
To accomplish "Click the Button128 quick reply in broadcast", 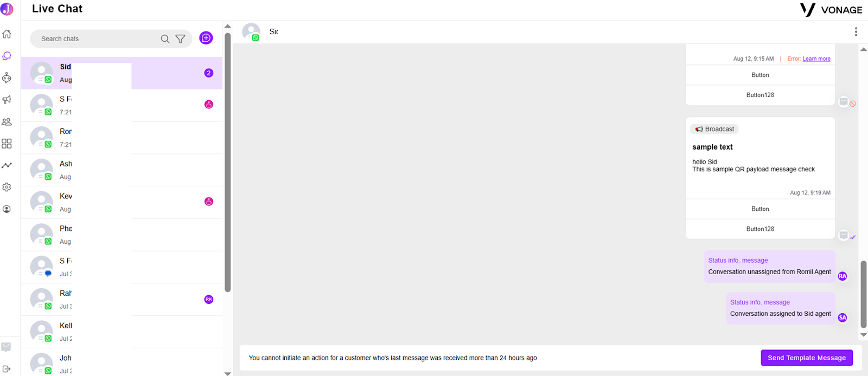I will [x=760, y=229].
